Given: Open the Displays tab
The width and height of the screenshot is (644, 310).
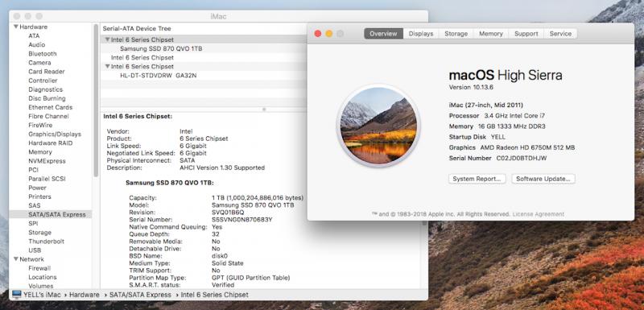Looking at the screenshot, I should pyautogui.click(x=421, y=34).
